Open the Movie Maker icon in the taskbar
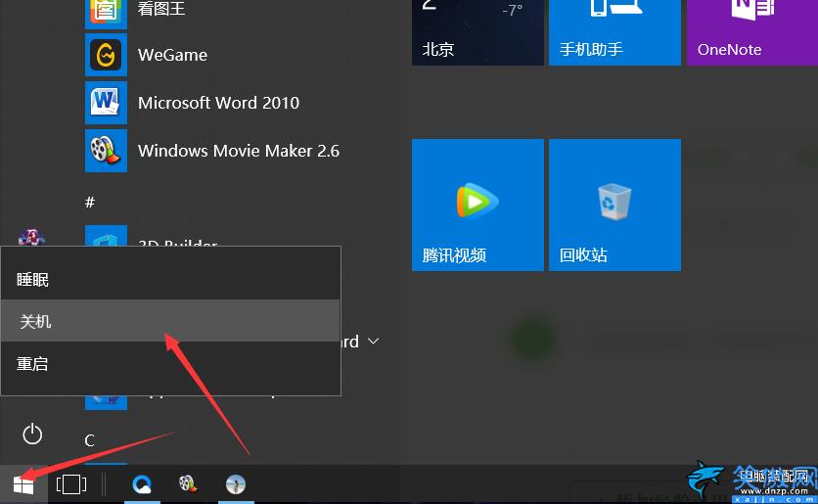Screen dimensions: 818x504 188,484
